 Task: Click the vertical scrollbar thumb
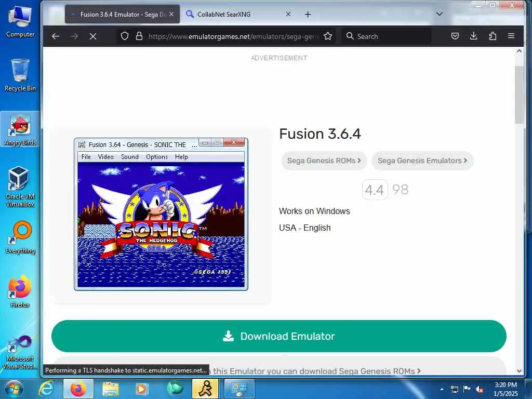[519, 95]
